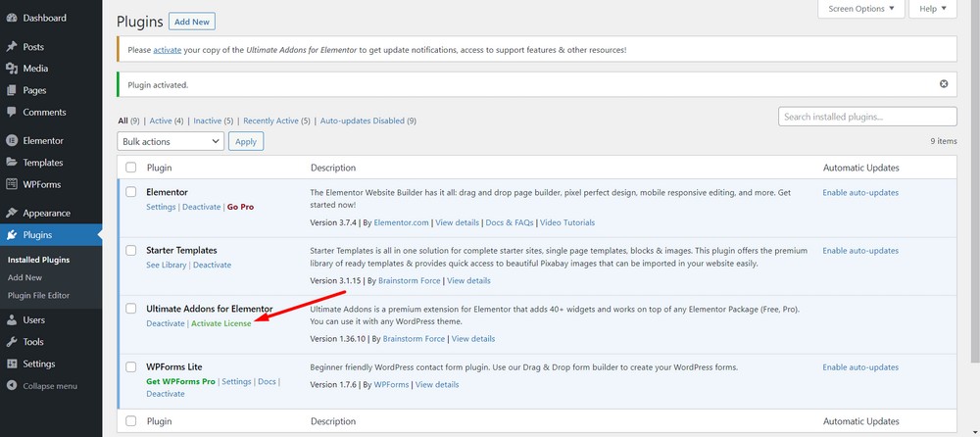The height and width of the screenshot is (437, 980).
Task: Deactivate the Starter Templates plugin
Action: 212,266
